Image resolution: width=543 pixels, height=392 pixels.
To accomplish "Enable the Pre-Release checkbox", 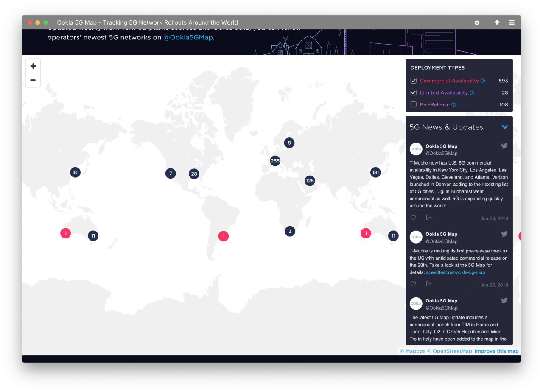I will (x=414, y=104).
